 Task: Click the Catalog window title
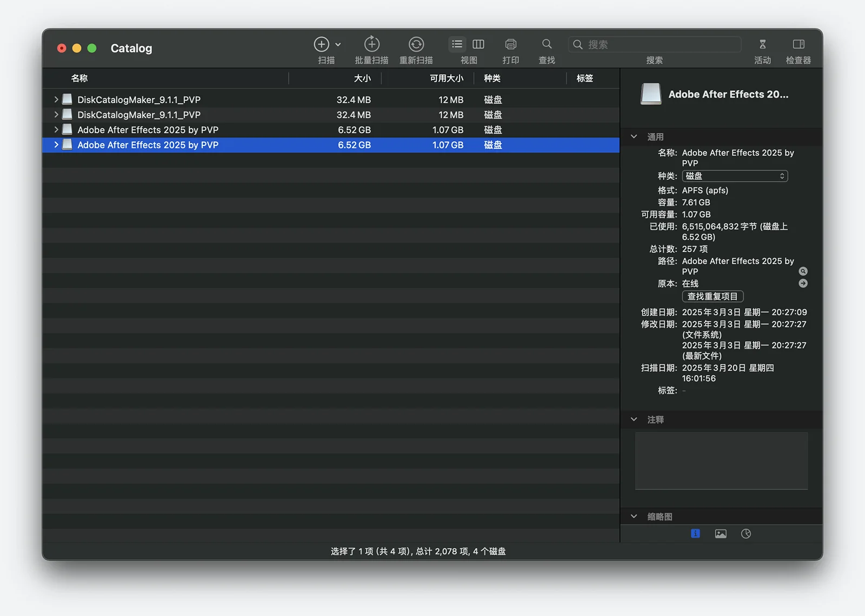(x=131, y=48)
